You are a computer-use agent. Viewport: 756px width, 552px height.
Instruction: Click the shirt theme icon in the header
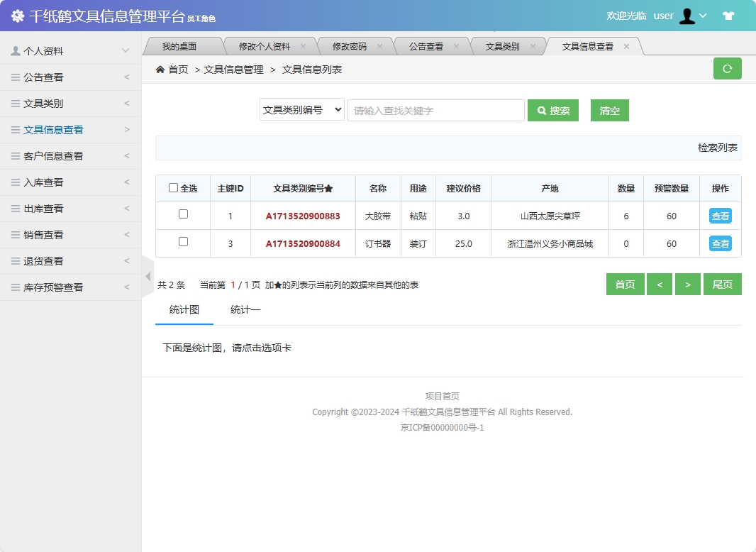728,16
